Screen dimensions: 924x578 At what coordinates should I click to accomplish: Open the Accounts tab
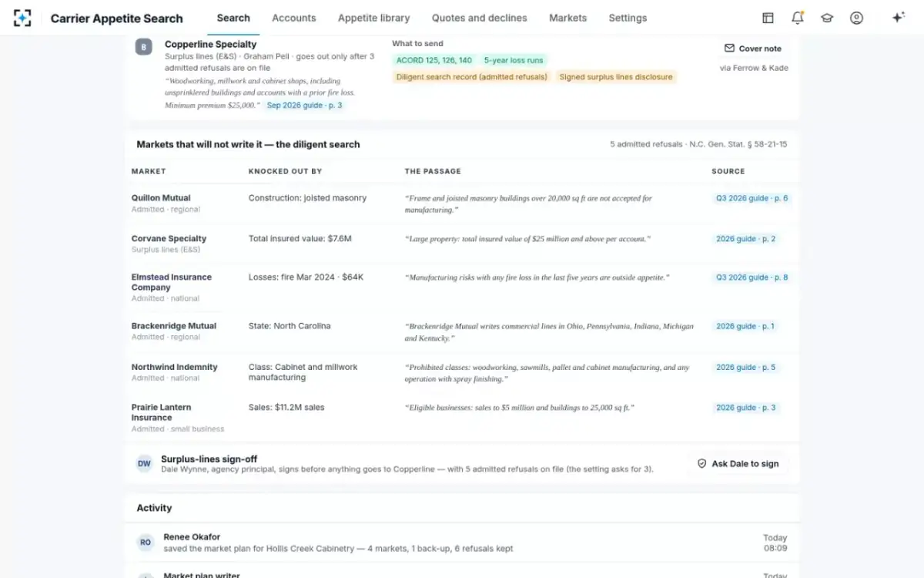click(x=294, y=18)
